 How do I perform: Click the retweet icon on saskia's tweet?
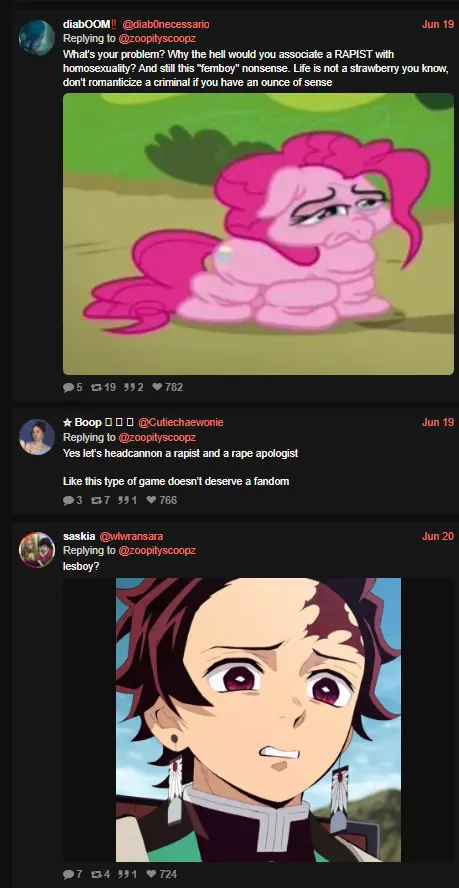coord(96,874)
